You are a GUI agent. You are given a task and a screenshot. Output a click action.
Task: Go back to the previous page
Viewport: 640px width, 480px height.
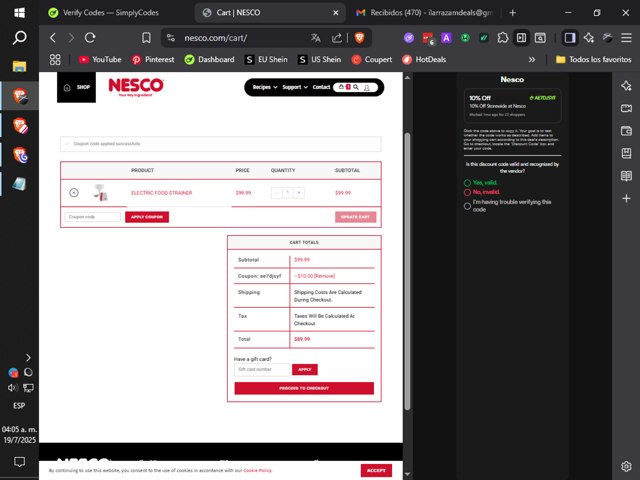click(53, 38)
